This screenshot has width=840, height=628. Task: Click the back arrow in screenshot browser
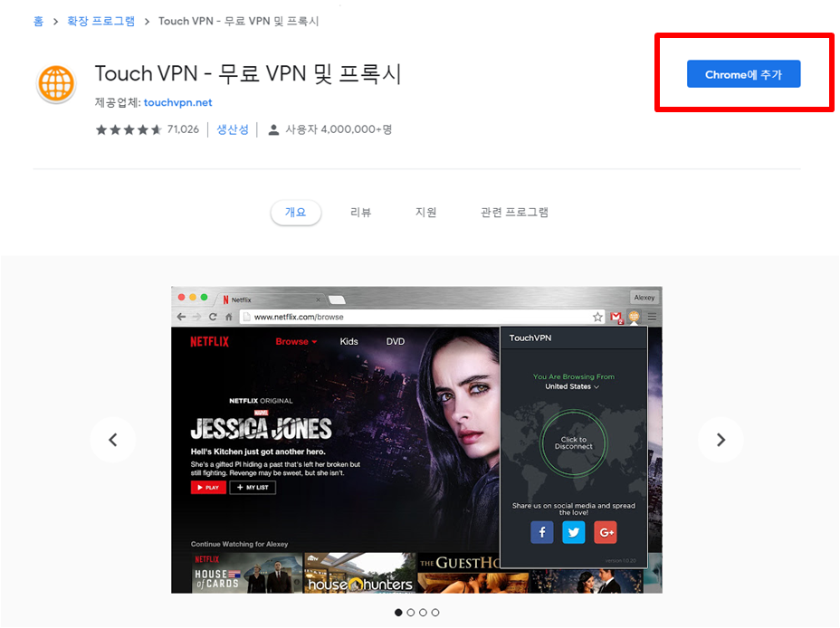click(181, 317)
